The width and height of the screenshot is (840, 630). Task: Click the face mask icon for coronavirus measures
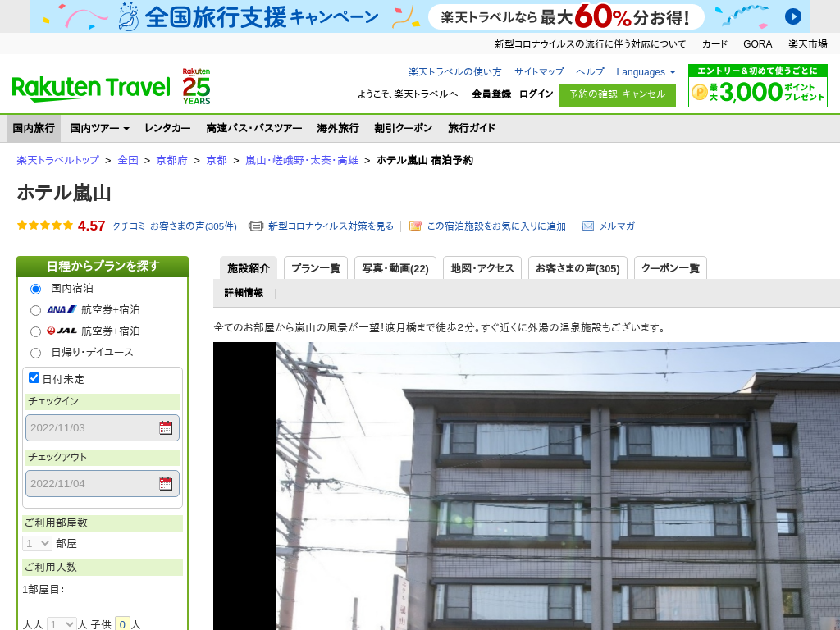pos(256,226)
